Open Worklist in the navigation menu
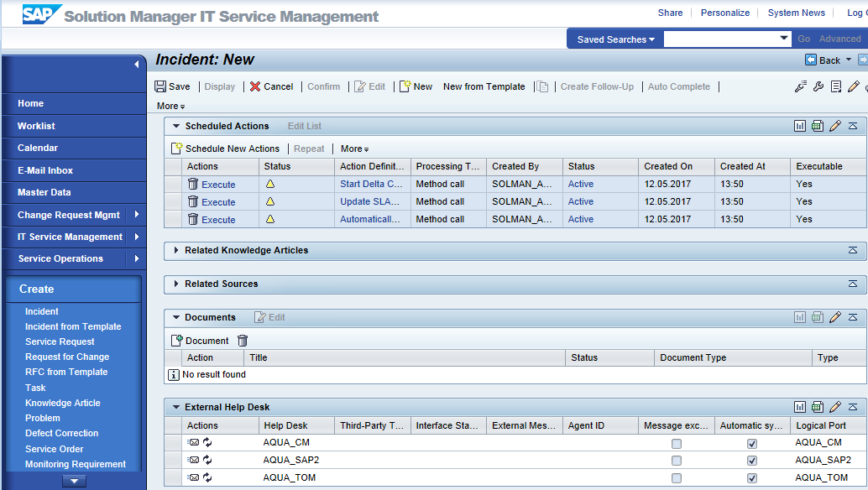 click(x=36, y=126)
